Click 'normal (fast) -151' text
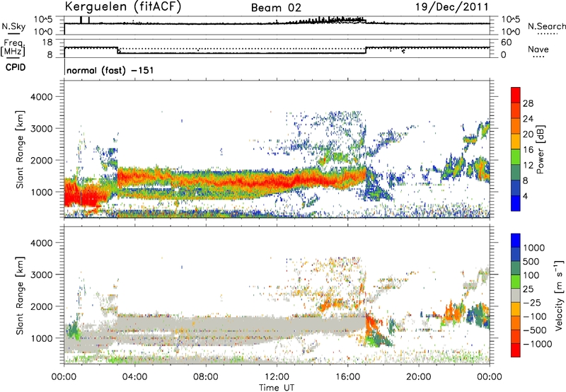The width and height of the screenshot is (566, 392). pos(110,70)
